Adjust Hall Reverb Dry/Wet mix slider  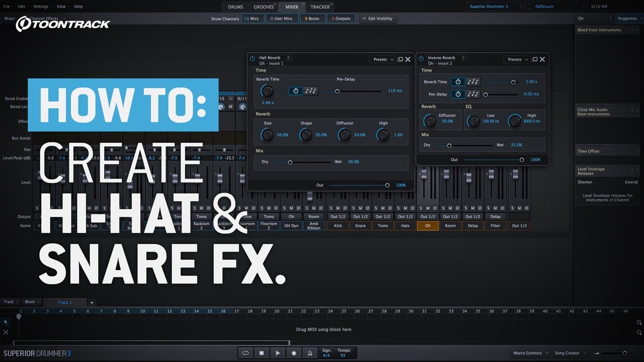pos(302,162)
